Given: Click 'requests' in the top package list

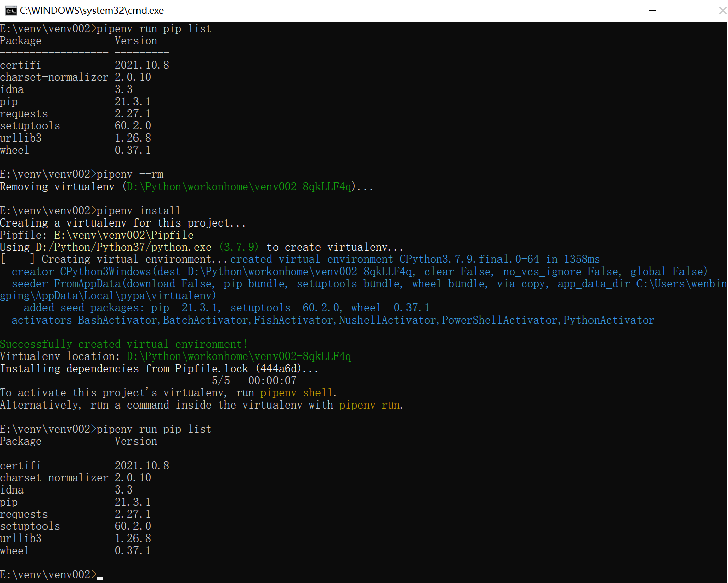Looking at the screenshot, I should 24,114.
